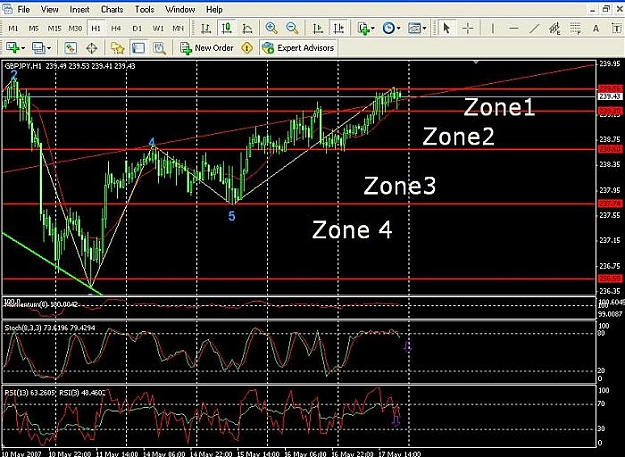Open the Templates dropdown

point(417,28)
